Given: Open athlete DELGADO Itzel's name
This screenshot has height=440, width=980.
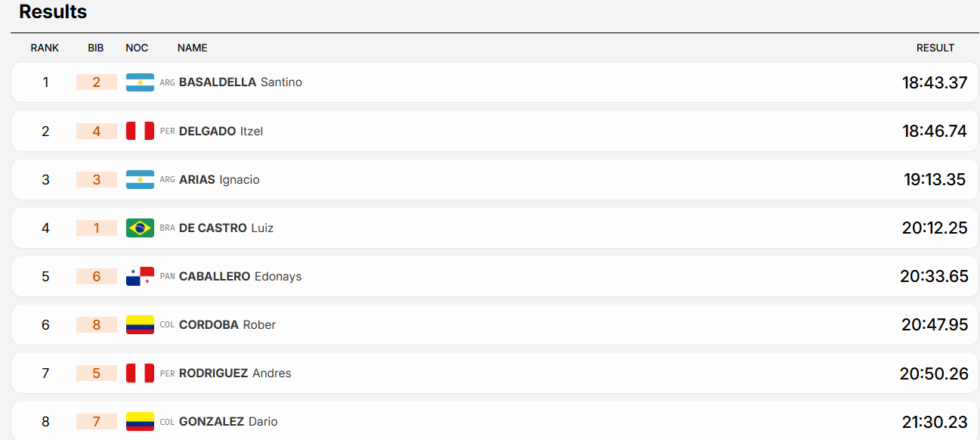Looking at the screenshot, I should click(221, 131).
